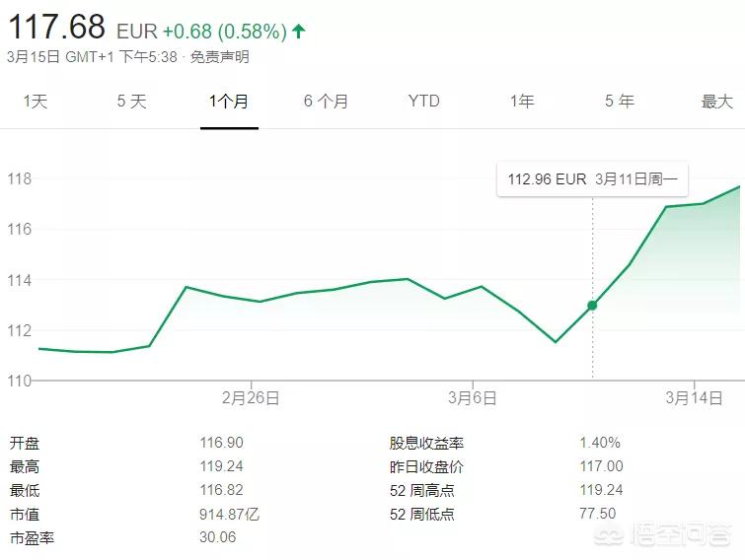Click the 112.96 EUR tooltip box
This screenshot has width=745, height=560.
(x=592, y=179)
